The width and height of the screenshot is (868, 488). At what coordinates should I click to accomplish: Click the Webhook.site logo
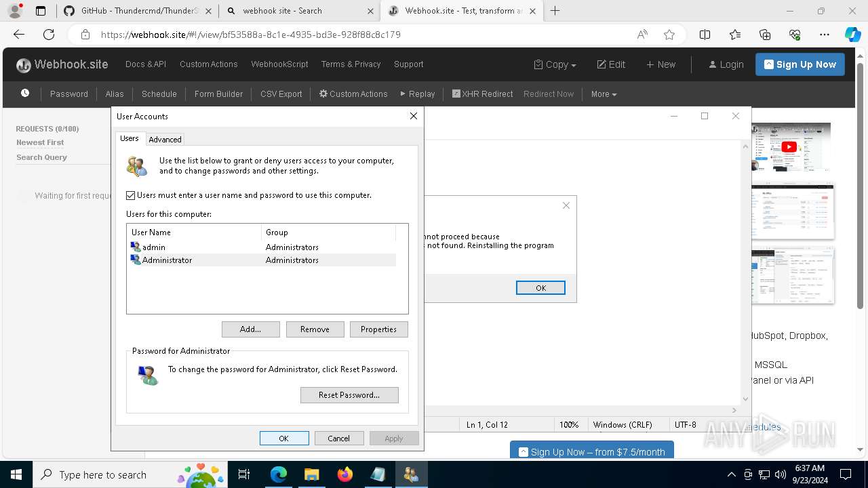(62, 64)
